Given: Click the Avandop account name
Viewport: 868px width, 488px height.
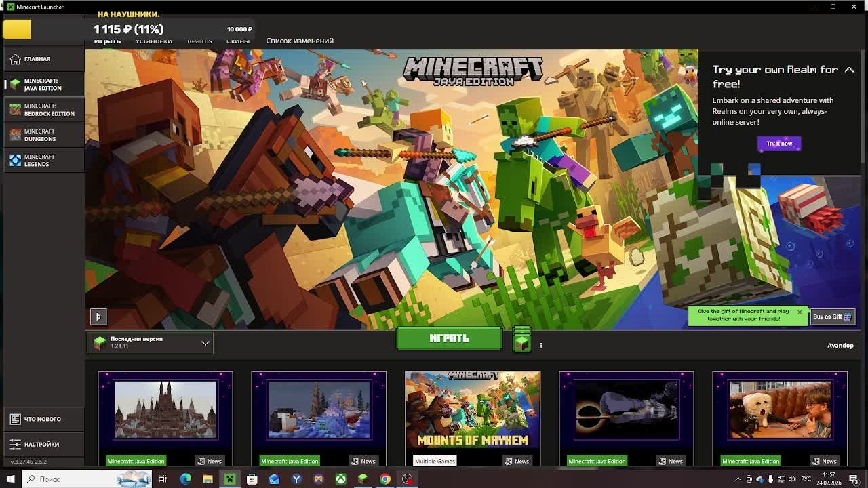Looking at the screenshot, I should click(840, 346).
